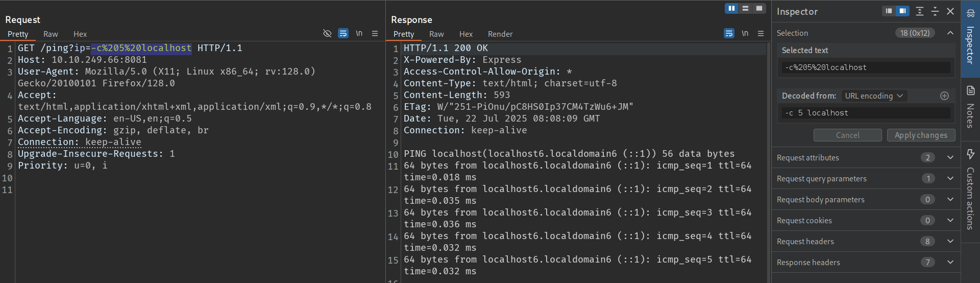The width and height of the screenshot is (980, 283).
Task: Select the combined single-pane layout icon
Action: pyautogui.click(x=759, y=8)
